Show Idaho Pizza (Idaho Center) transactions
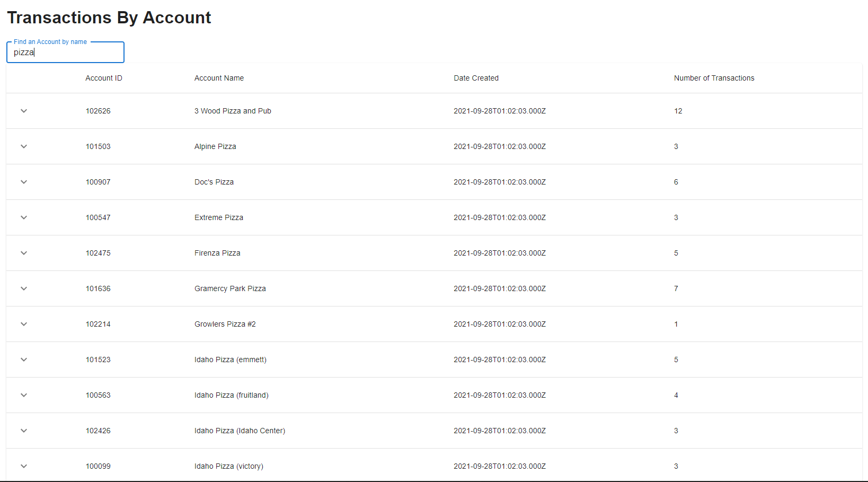Viewport: 868px width, 482px height. 24,431
